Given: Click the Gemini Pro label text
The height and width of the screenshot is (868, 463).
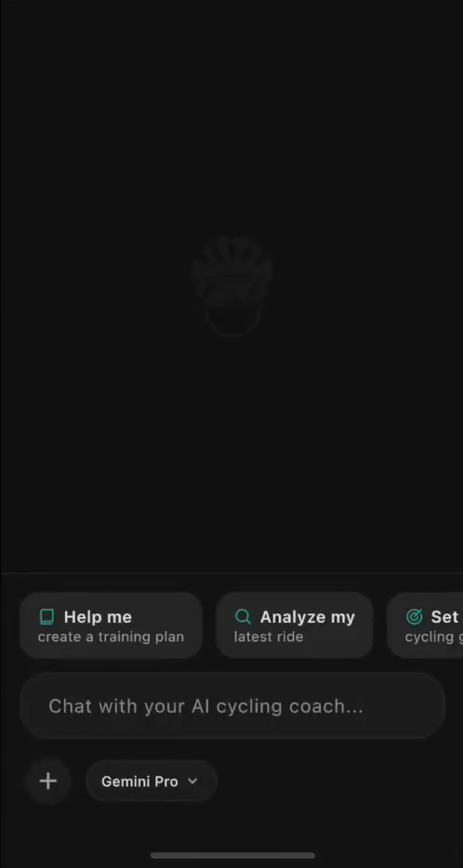Looking at the screenshot, I should [x=139, y=782].
